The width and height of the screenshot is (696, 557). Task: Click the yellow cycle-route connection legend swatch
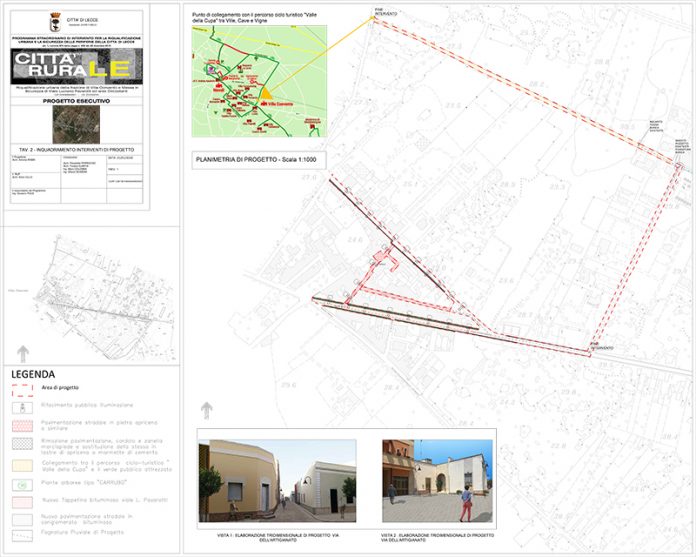click(x=23, y=464)
